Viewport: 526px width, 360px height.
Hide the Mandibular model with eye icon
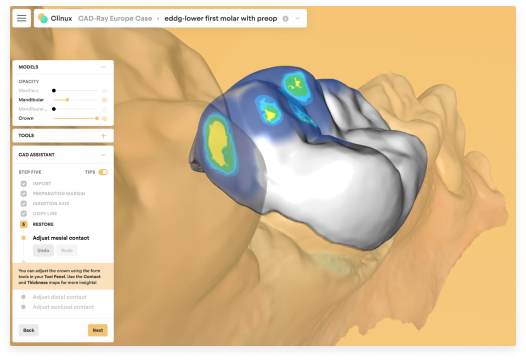click(104, 100)
